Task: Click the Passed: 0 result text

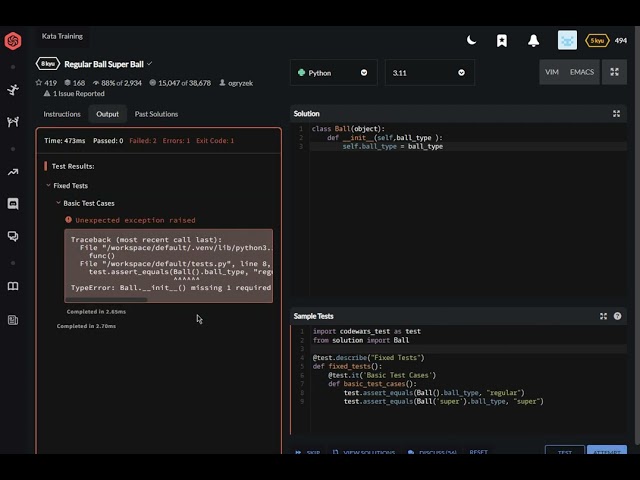Action: (108, 140)
